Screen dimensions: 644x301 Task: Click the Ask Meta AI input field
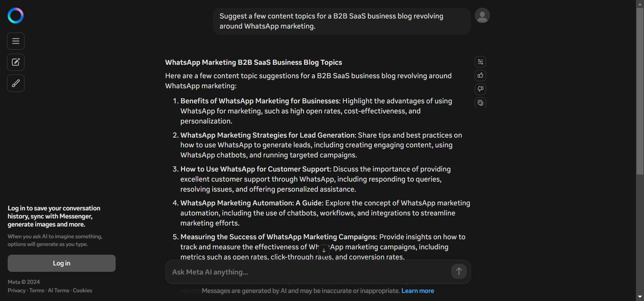tap(302, 272)
